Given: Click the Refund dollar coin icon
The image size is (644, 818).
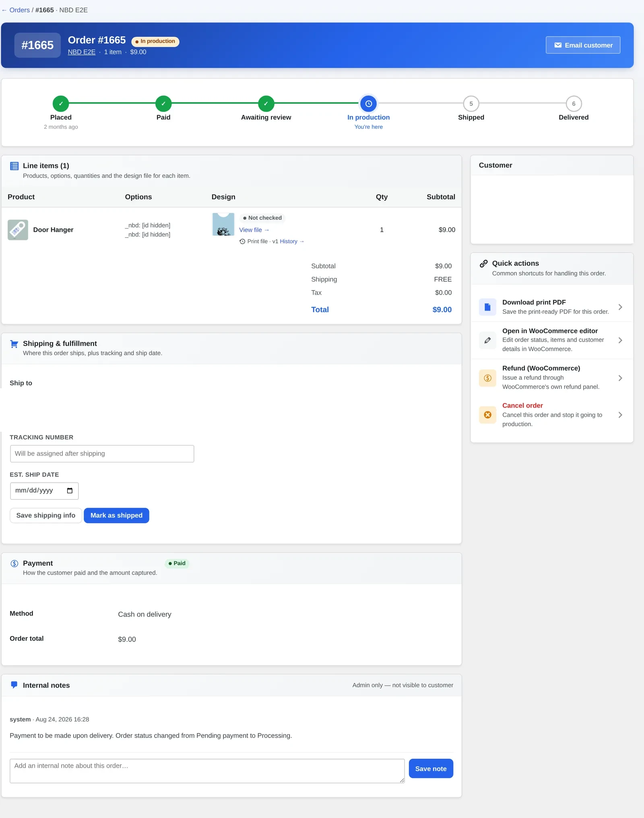Looking at the screenshot, I should (x=487, y=378).
